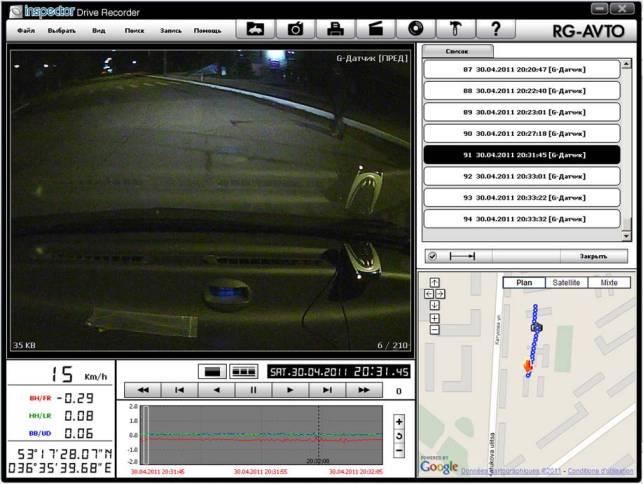
Task: Reset the G-sensor graph zoom
Action: pyautogui.click(x=399, y=436)
